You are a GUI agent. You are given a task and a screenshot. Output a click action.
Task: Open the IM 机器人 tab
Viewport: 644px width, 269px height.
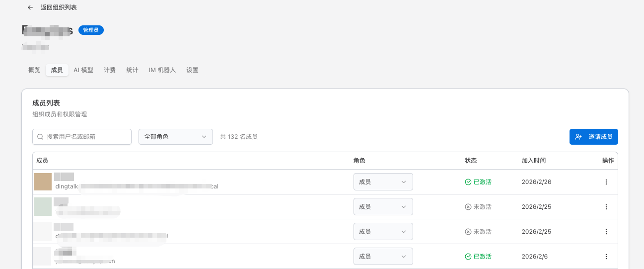pyautogui.click(x=162, y=70)
